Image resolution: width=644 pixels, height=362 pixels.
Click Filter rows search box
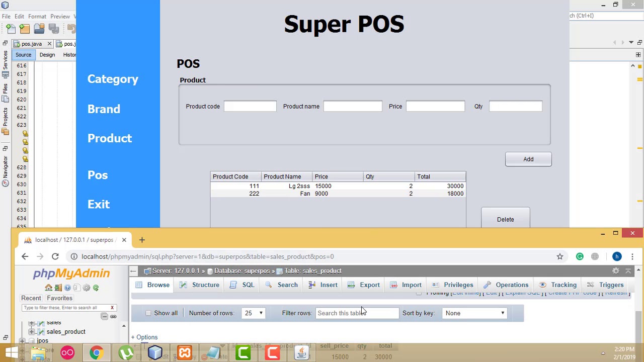(357, 313)
